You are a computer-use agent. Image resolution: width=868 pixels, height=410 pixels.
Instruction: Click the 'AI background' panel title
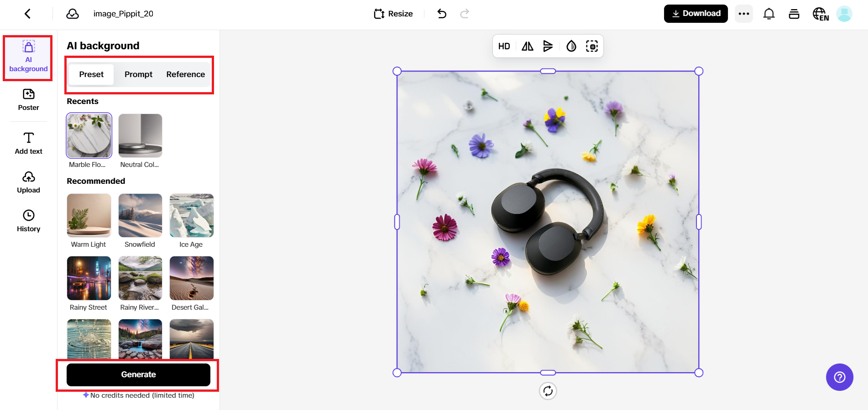coord(103,46)
